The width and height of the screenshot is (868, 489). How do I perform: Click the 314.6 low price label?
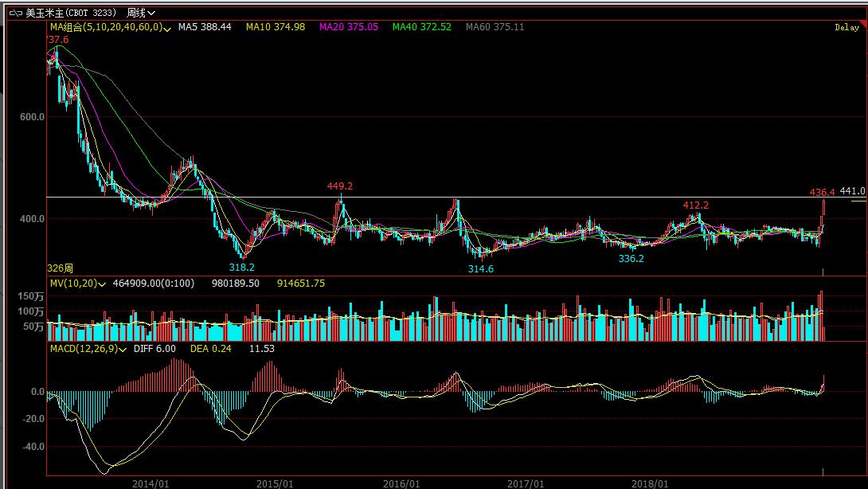point(480,269)
